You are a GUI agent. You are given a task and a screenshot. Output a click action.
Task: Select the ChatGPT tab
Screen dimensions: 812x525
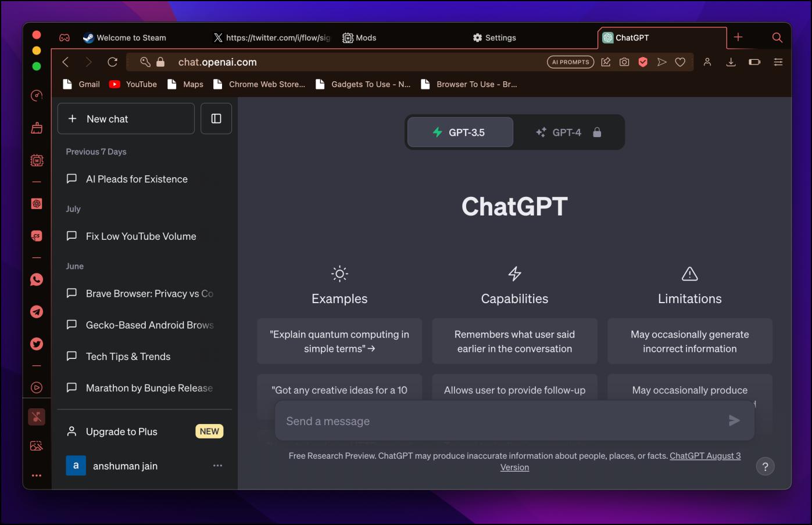tap(661, 38)
